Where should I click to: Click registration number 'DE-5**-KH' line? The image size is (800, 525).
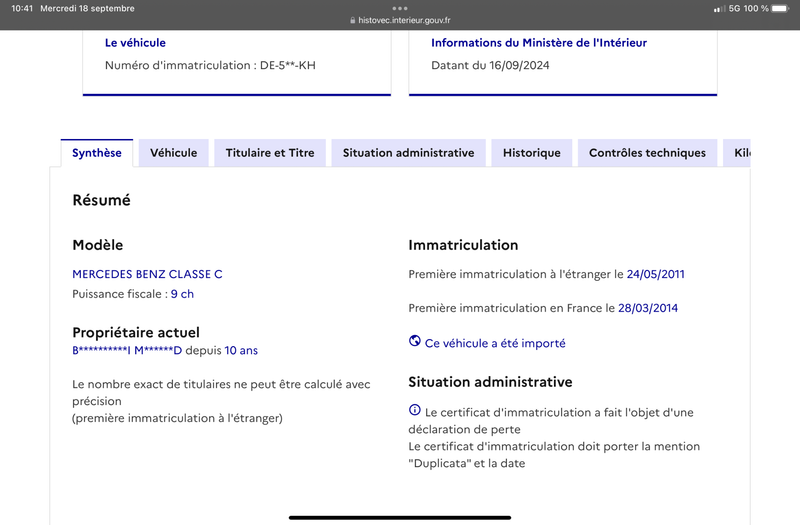pyautogui.click(x=210, y=65)
